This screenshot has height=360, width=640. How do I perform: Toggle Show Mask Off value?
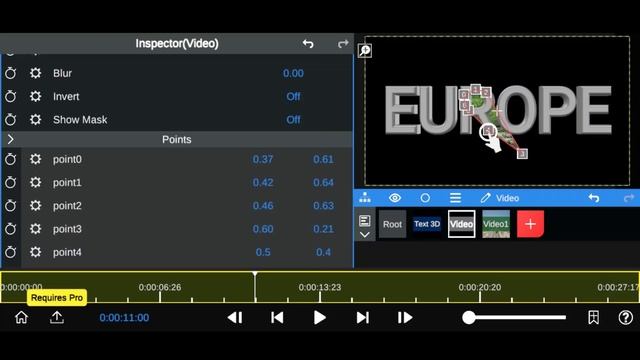(293, 120)
